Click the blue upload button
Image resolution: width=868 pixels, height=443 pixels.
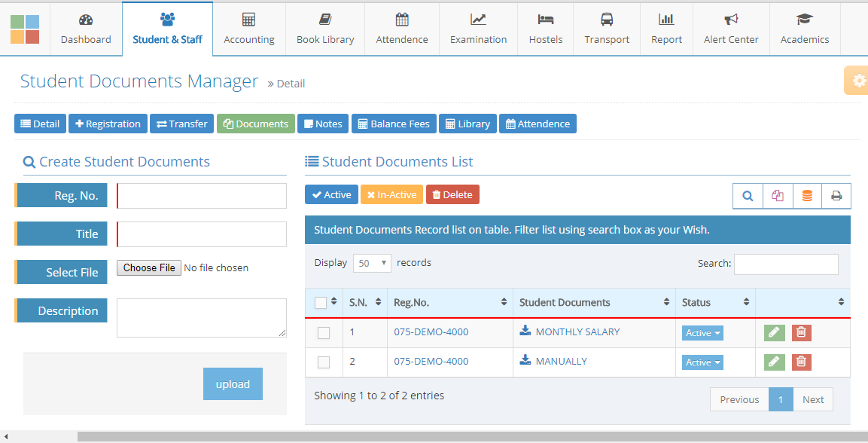(x=233, y=383)
